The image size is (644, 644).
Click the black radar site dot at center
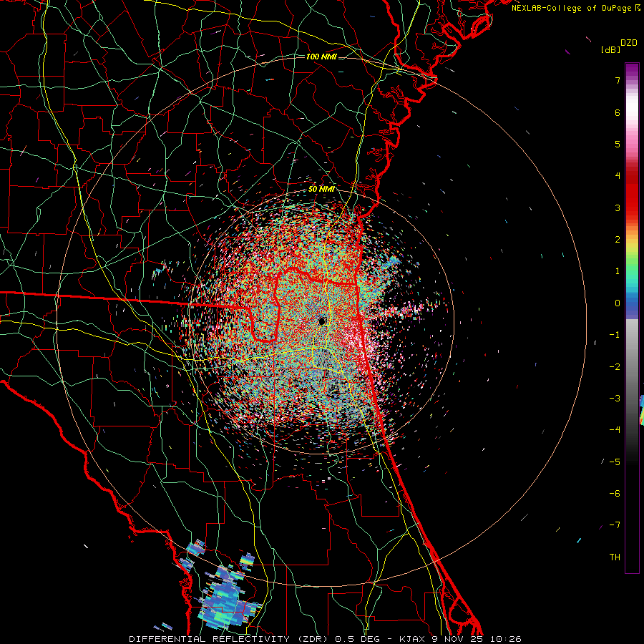(322, 321)
